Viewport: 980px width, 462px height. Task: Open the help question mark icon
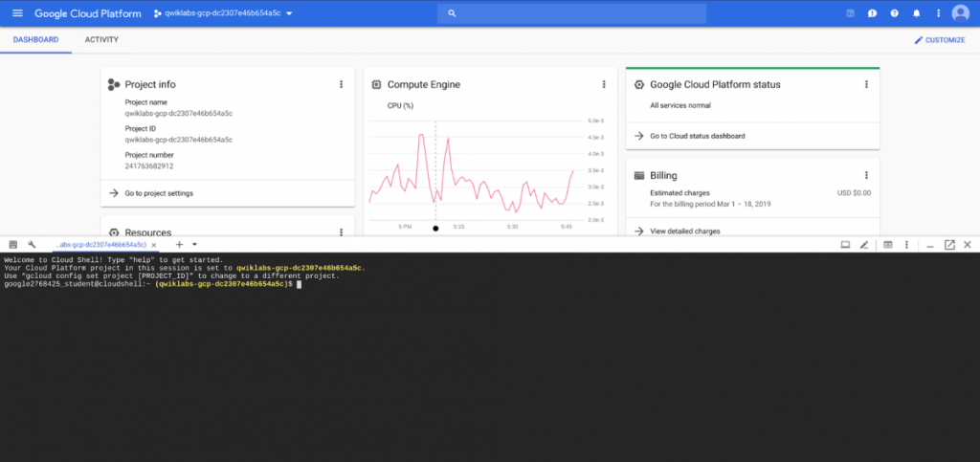[x=895, y=13]
